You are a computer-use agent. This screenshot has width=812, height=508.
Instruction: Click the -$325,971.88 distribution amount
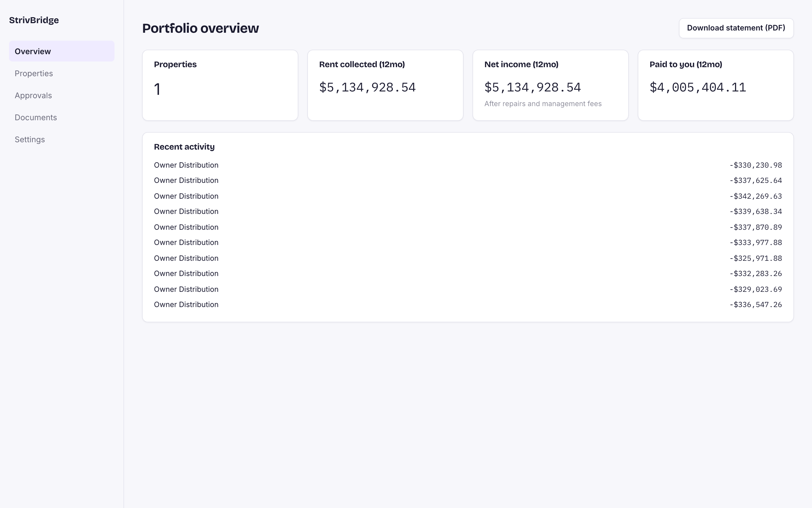point(756,258)
